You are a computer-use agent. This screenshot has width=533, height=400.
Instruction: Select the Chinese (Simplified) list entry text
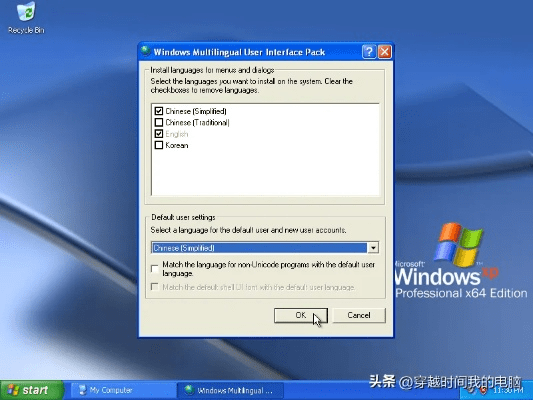tap(196, 111)
